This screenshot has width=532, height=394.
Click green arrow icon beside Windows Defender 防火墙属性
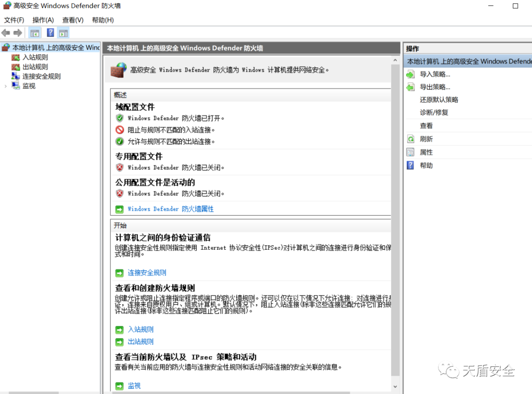coord(119,209)
